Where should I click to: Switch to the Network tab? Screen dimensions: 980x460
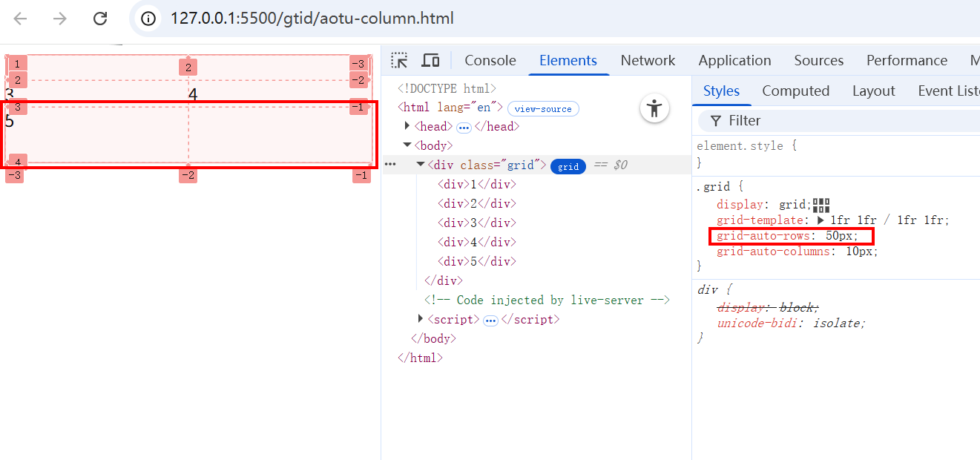coord(648,61)
